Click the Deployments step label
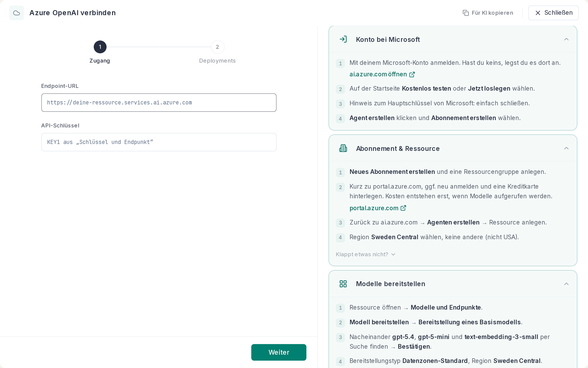The width and height of the screenshot is (588, 368). pyautogui.click(x=218, y=60)
